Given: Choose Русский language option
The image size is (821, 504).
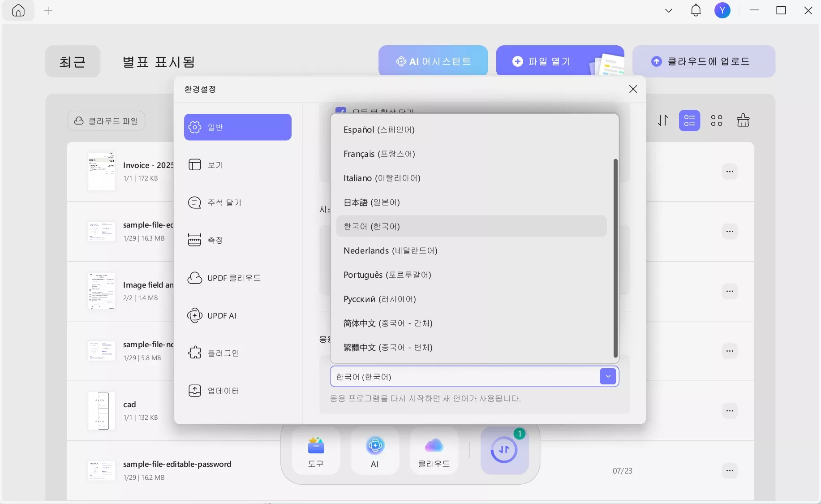Looking at the screenshot, I should point(471,299).
